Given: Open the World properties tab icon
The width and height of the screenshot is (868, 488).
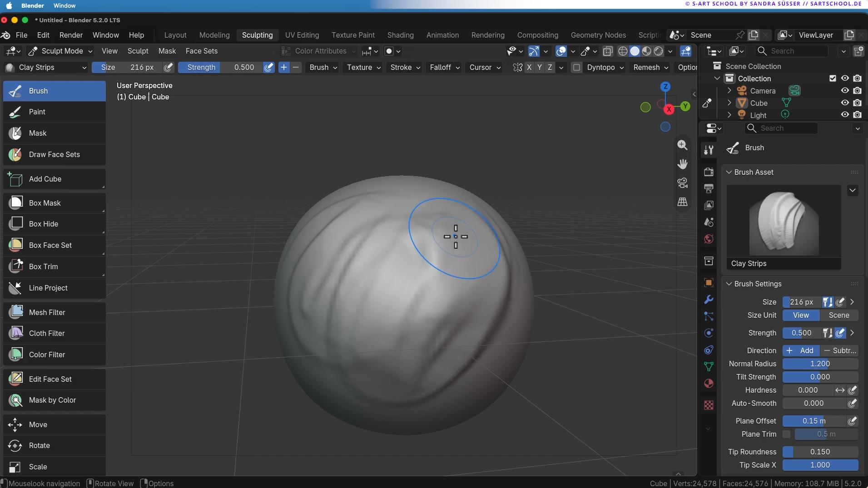Looking at the screenshot, I should coord(709,239).
